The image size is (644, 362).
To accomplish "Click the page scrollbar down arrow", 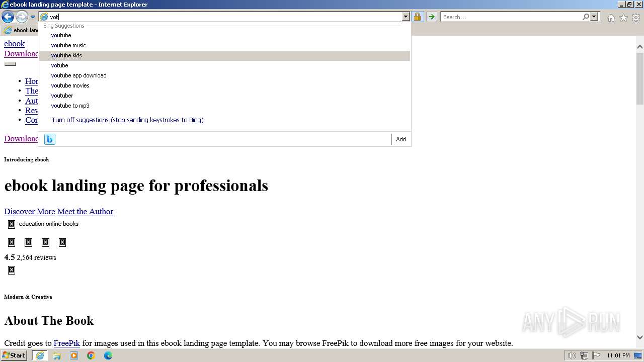I will (639, 337).
